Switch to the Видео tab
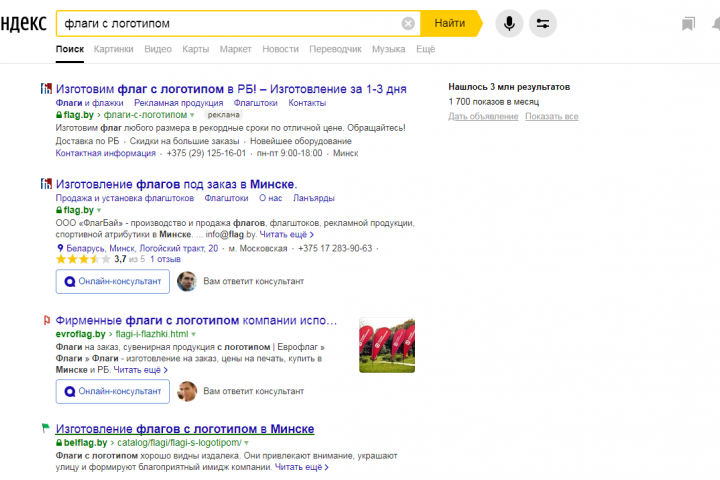 click(x=158, y=49)
